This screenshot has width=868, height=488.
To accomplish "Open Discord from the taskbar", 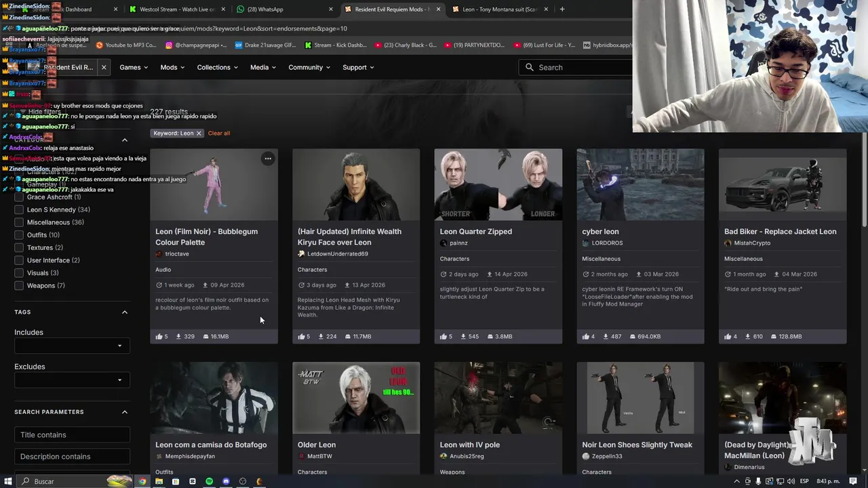I will tap(226, 481).
